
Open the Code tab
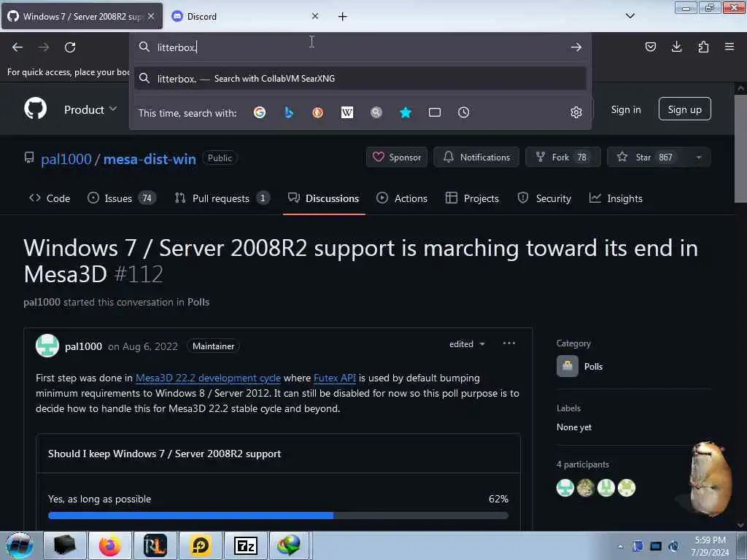50,198
